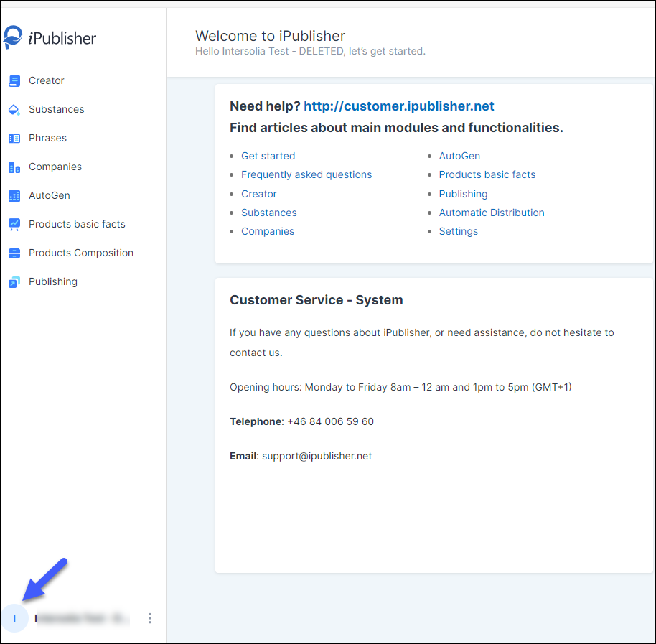
Task: Open Products Composition sidebar item
Action: (x=81, y=253)
